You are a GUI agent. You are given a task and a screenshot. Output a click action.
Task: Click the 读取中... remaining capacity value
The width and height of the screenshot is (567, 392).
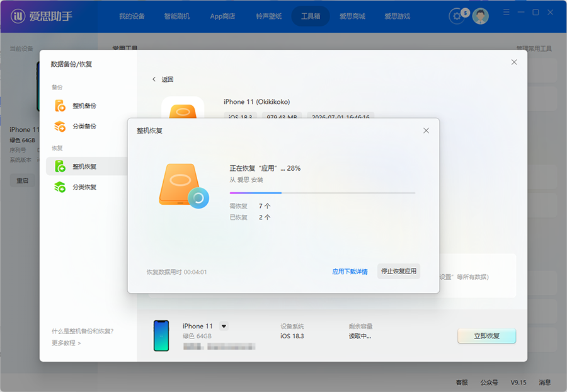click(360, 336)
